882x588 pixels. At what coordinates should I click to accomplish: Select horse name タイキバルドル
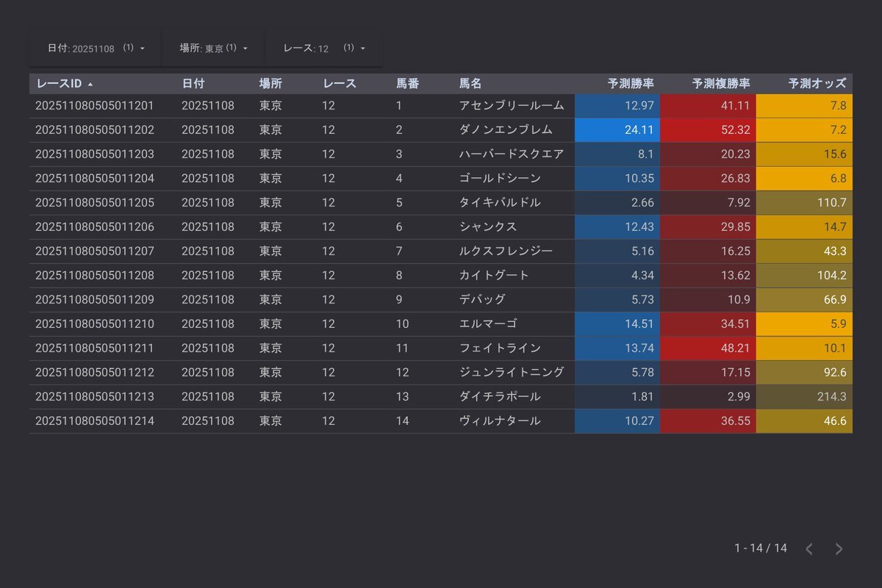pyautogui.click(x=500, y=203)
